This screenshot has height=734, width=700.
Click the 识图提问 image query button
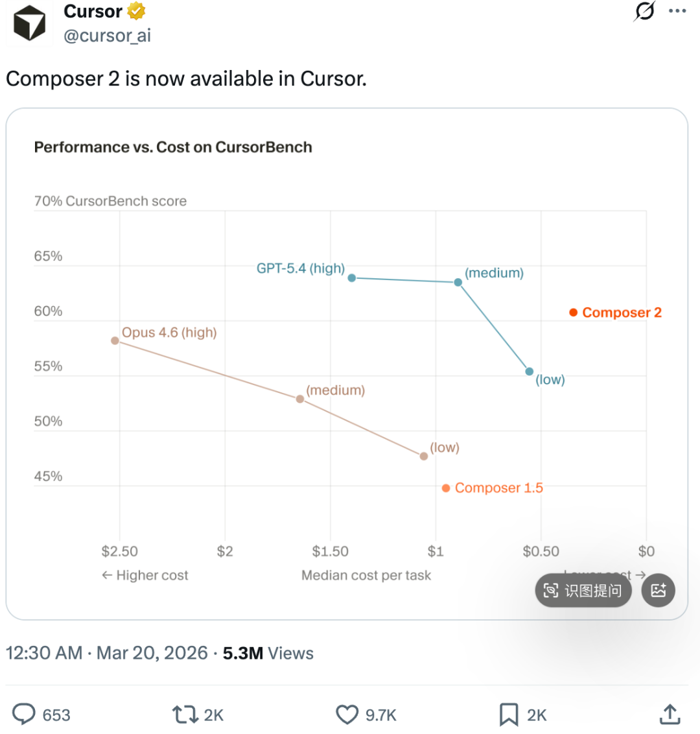(583, 590)
